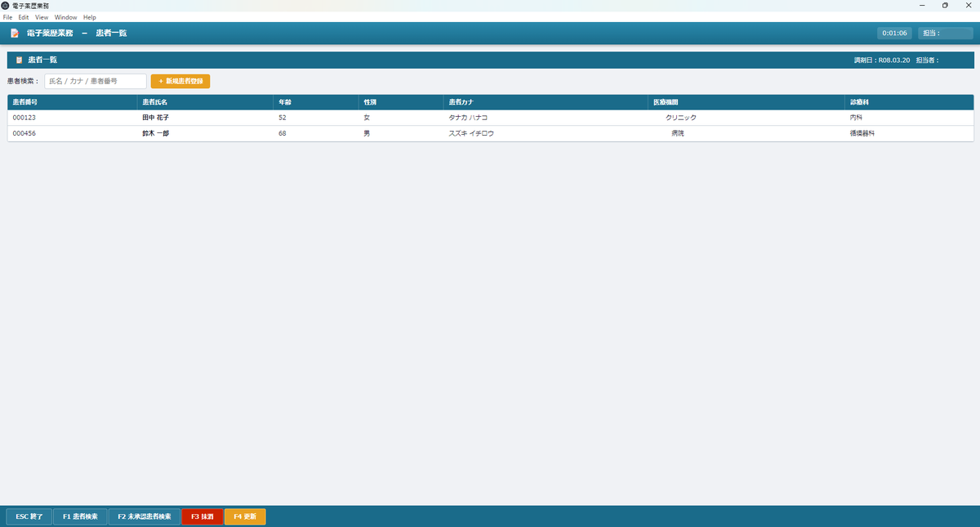Click the 0:01:06 timer badge
980x527 pixels.
pyautogui.click(x=894, y=33)
